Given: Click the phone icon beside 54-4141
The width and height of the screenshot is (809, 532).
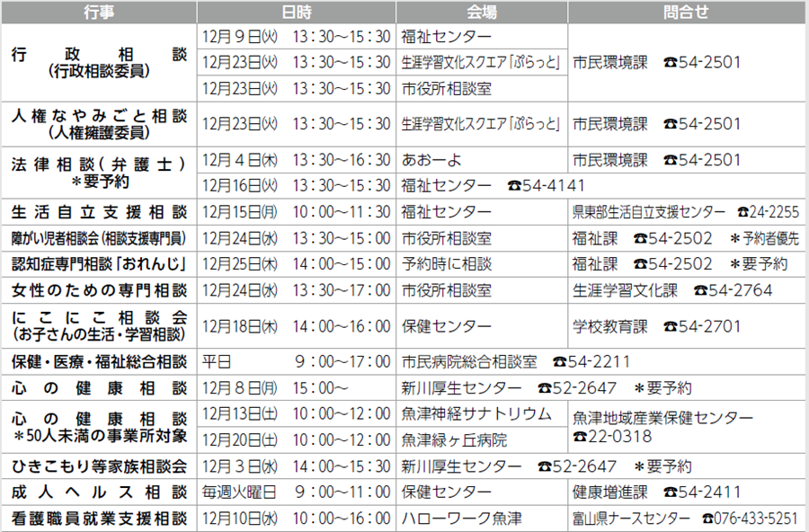Looking at the screenshot, I should coord(515,186).
